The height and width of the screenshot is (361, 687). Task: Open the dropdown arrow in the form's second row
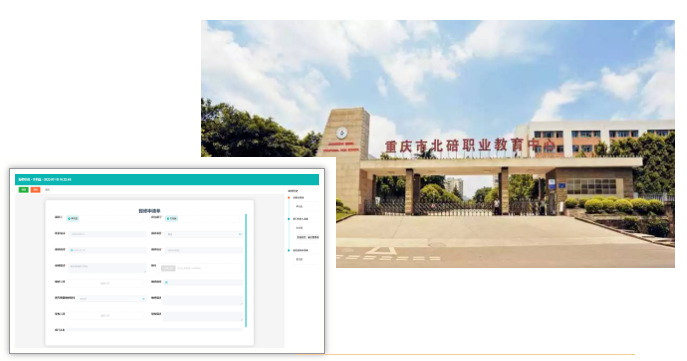[x=240, y=234]
